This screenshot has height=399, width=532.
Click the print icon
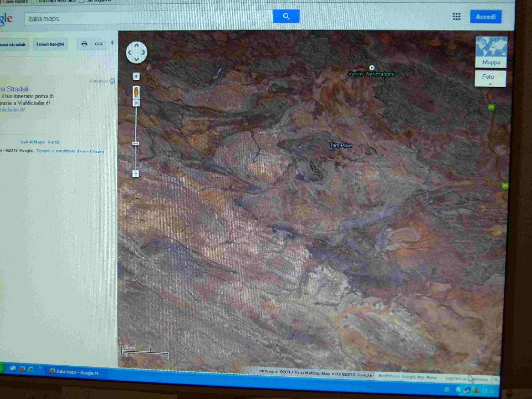click(84, 44)
